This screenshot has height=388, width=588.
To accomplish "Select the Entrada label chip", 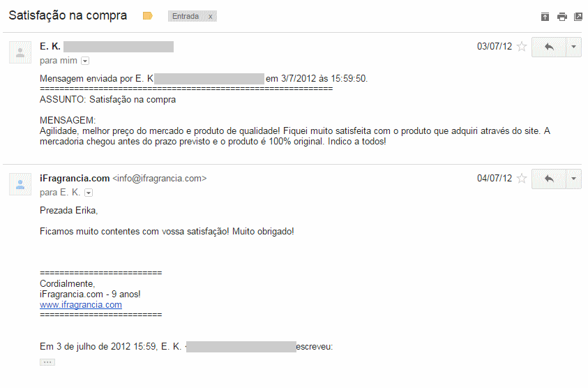I will (186, 17).
